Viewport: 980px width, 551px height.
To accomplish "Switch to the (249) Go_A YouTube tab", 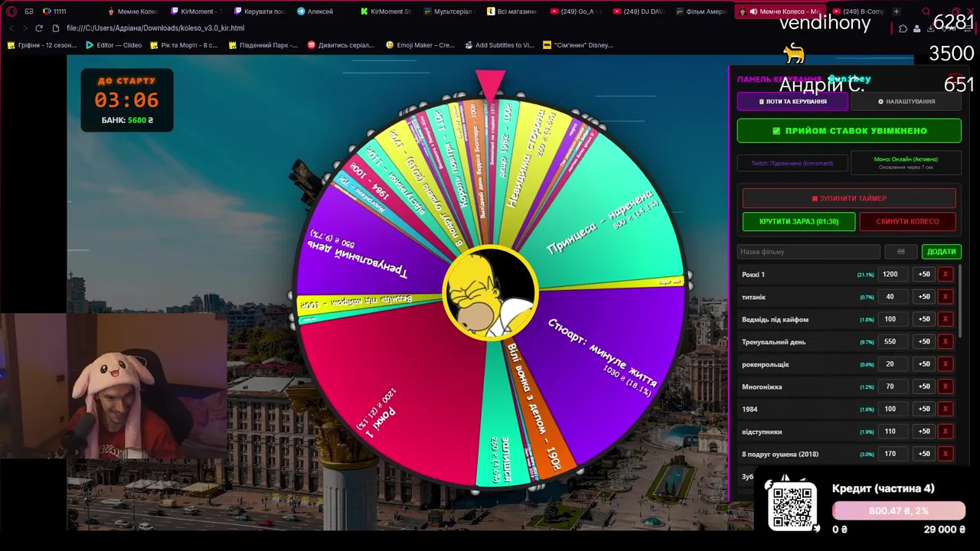I will click(574, 11).
